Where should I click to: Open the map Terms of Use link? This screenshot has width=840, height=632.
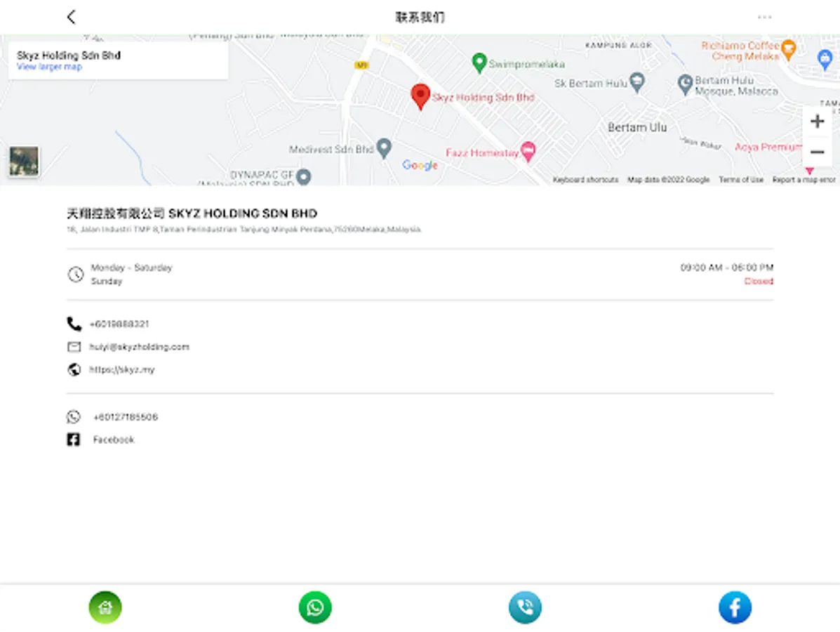[741, 180]
